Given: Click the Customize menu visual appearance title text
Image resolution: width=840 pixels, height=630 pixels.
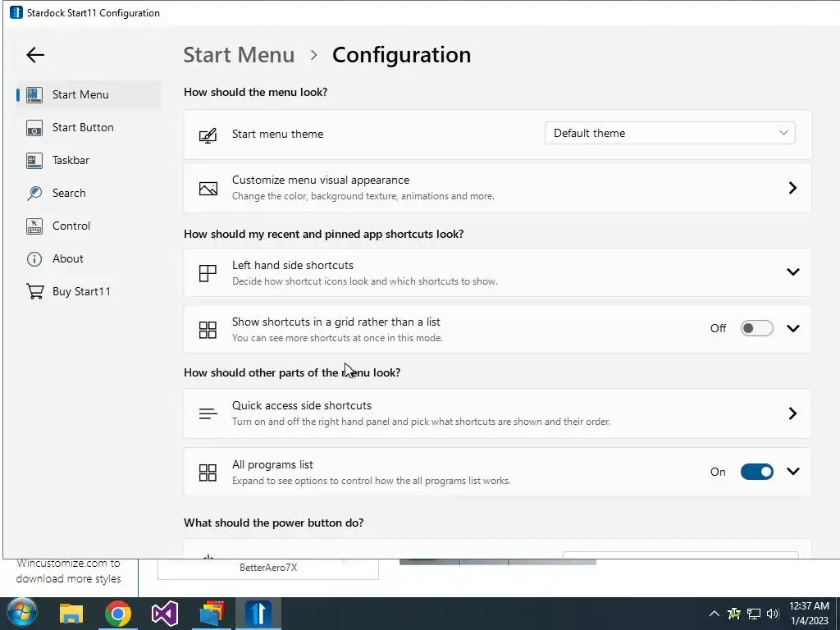Looking at the screenshot, I should pyautogui.click(x=321, y=180).
